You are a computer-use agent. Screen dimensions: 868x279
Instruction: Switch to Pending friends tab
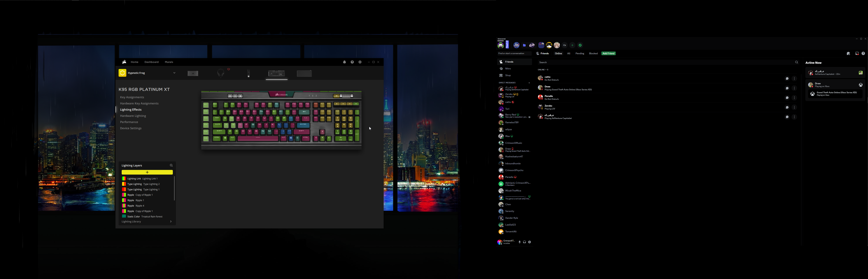point(580,54)
